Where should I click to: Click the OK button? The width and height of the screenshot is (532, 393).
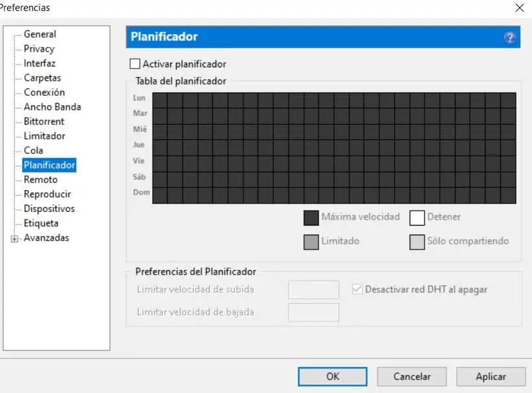pos(333,376)
